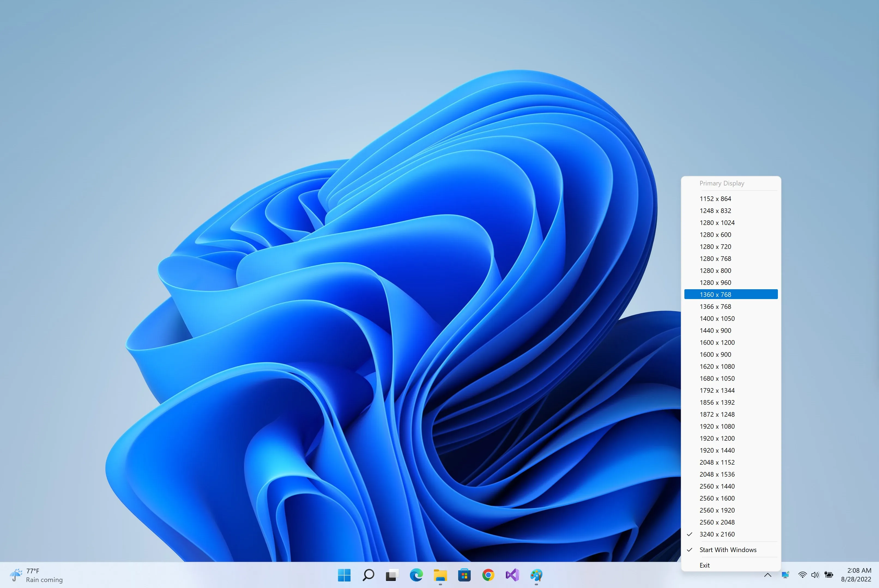Choose the highlighted 1360 x 768 resolution
The height and width of the screenshot is (588, 879).
[731, 294]
